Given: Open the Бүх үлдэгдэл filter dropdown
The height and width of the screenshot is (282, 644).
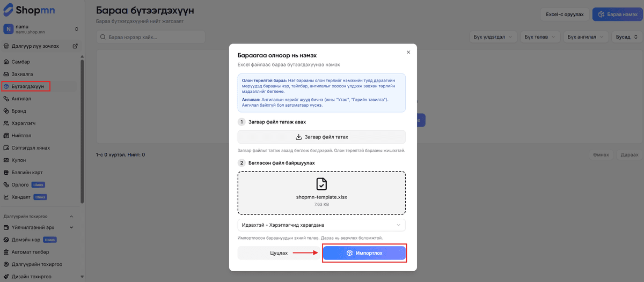Looking at the screenshot, I should (493, 37).
